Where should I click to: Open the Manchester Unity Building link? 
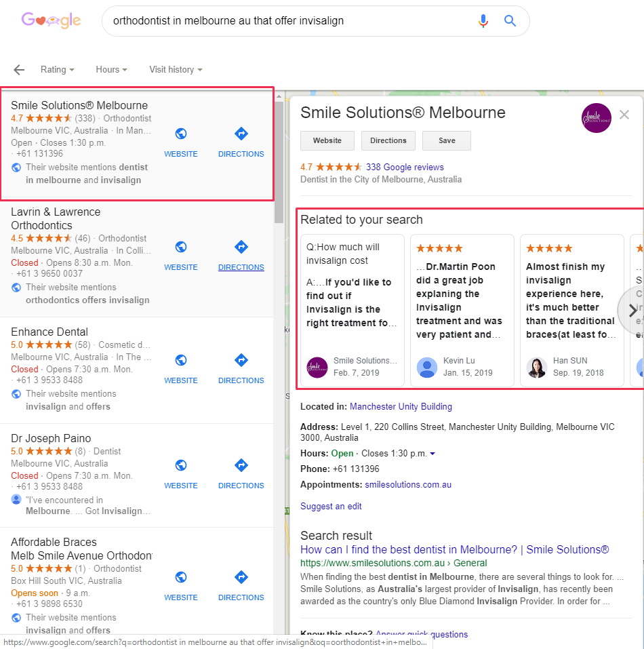click(401, 407)
